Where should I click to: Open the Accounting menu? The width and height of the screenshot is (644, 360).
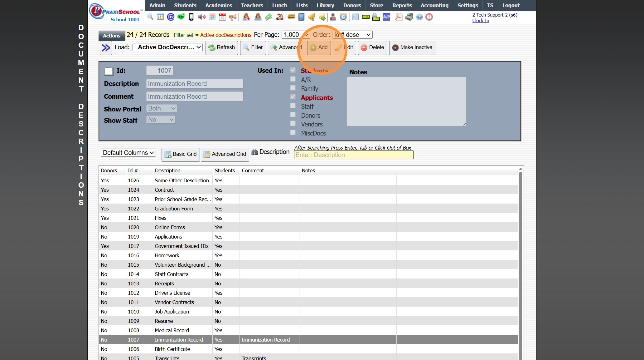434,5
